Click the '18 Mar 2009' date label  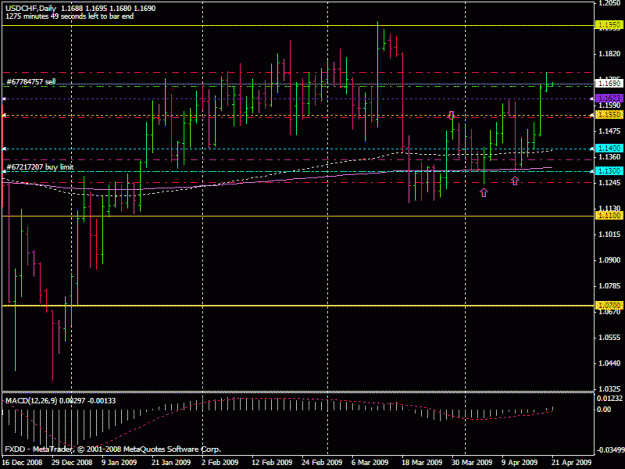coord(422,462)
